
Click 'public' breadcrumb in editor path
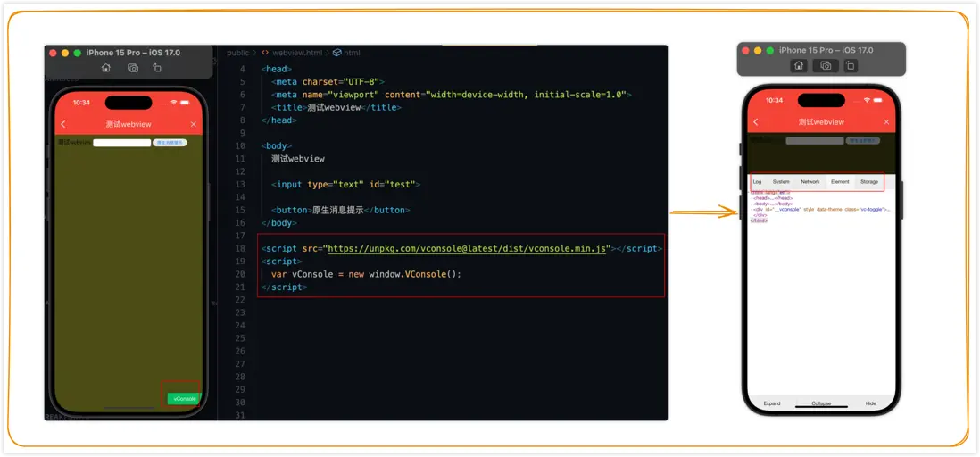click(237, 53)
